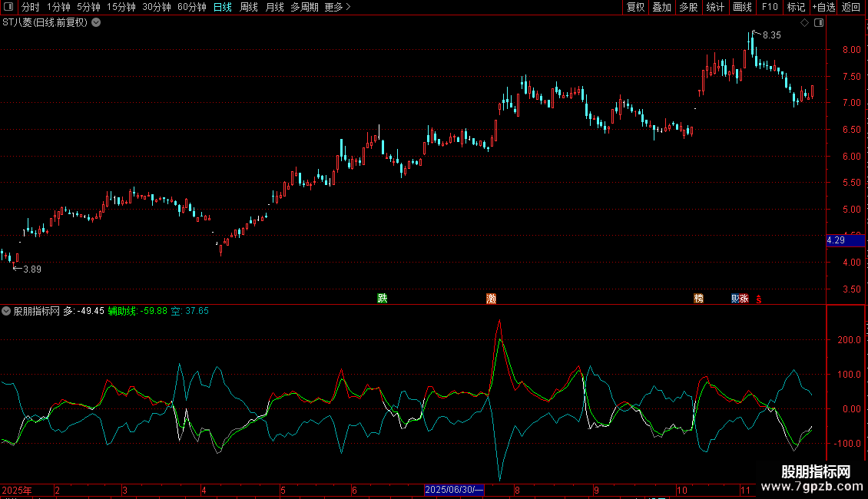Open the 股朋指标网 indicator dropdown arrow

tap(6, 311)
